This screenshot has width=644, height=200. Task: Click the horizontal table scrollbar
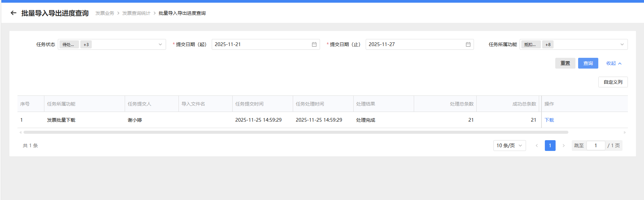296,132
